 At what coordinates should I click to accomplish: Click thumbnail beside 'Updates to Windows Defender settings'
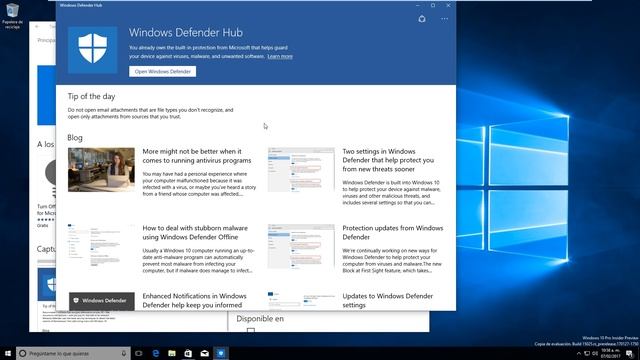pos(301,301)
